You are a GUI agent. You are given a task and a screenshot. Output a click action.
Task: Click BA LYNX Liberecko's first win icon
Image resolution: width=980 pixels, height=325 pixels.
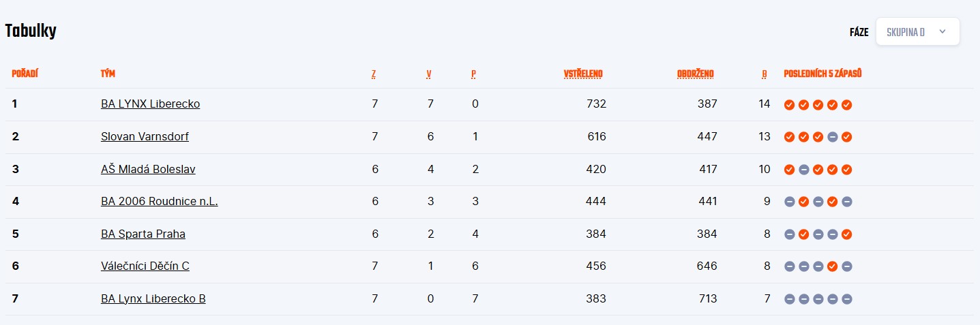[x=789, y=105]
